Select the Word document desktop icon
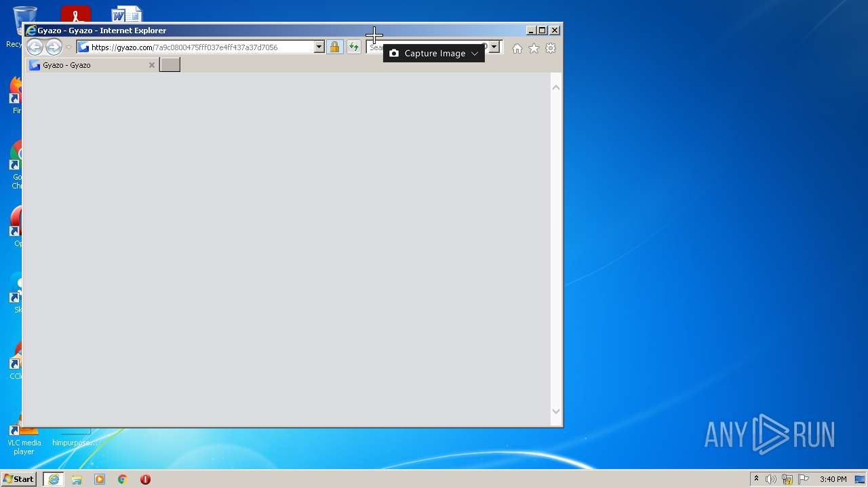The image size is (868, 488). click(127, 13)
